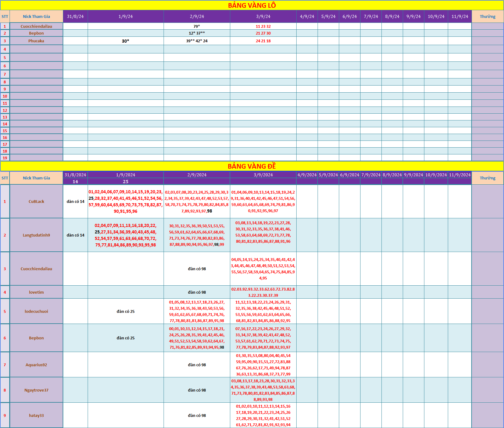
Task: Click the "8/9/24" header cell
Action: coord(392,16)
